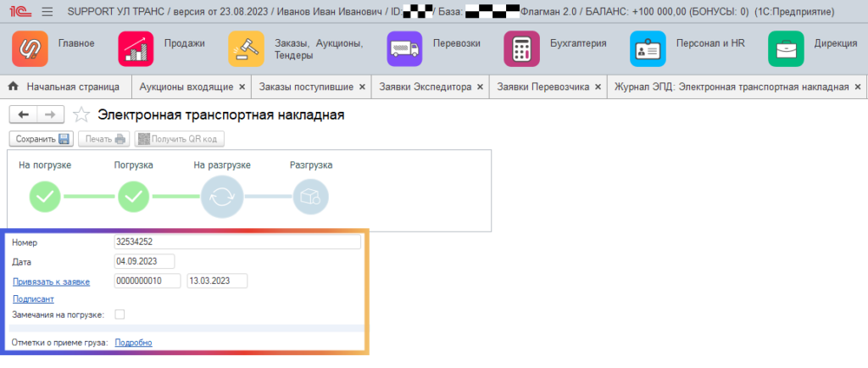Open the Продажи section label

tap(184, 43)
